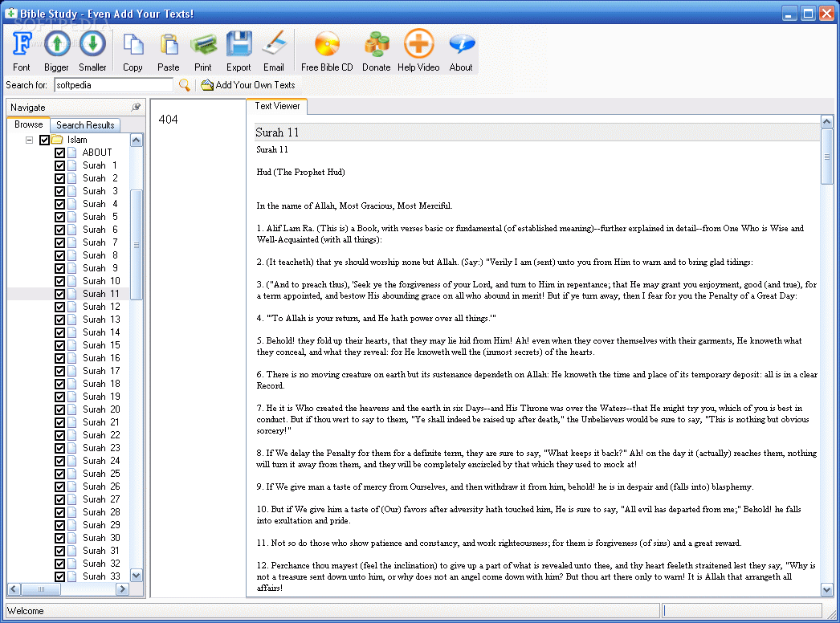Click the tree panel scroll up arrow
840x623 pixels.
tap(136, 140)
